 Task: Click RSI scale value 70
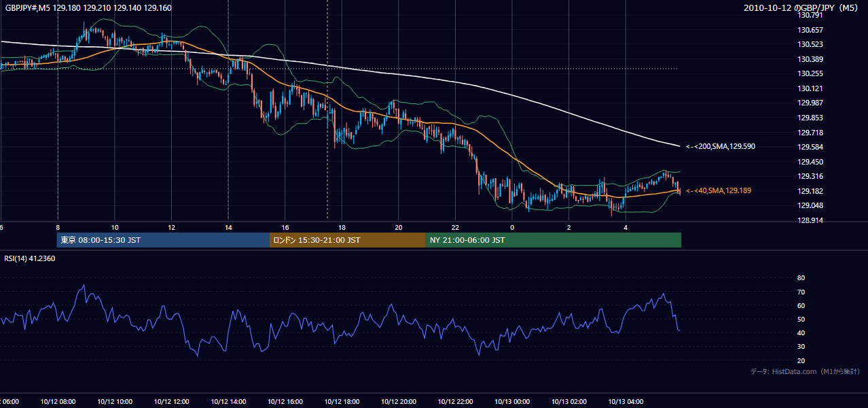801,292
